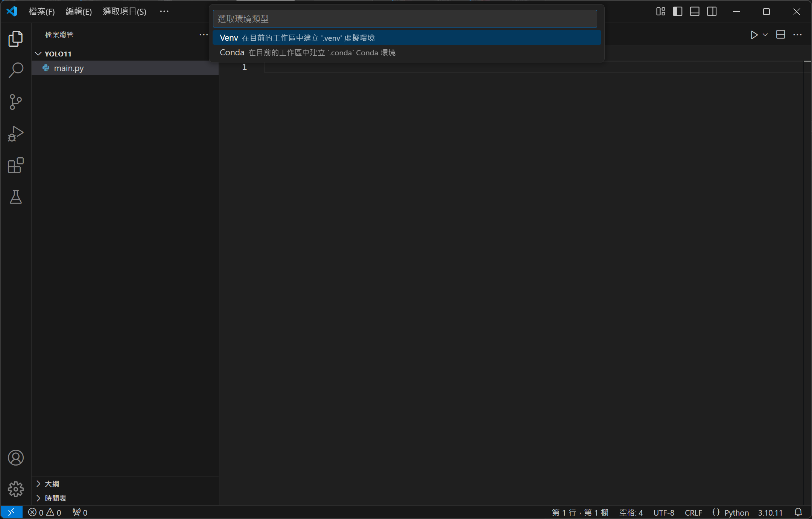The image size is (812, 519).
Task: Open the Source Control view
Action: pyautogui.click(x=15, y=102)
